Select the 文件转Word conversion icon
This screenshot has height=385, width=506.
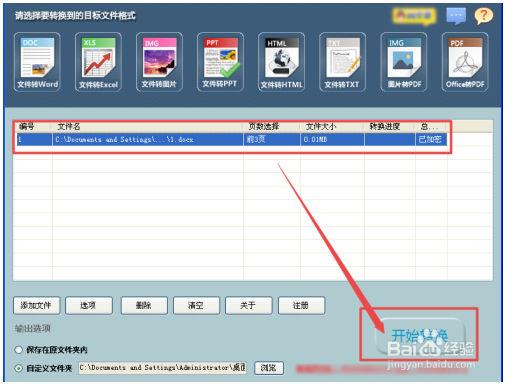click(37, 62)
